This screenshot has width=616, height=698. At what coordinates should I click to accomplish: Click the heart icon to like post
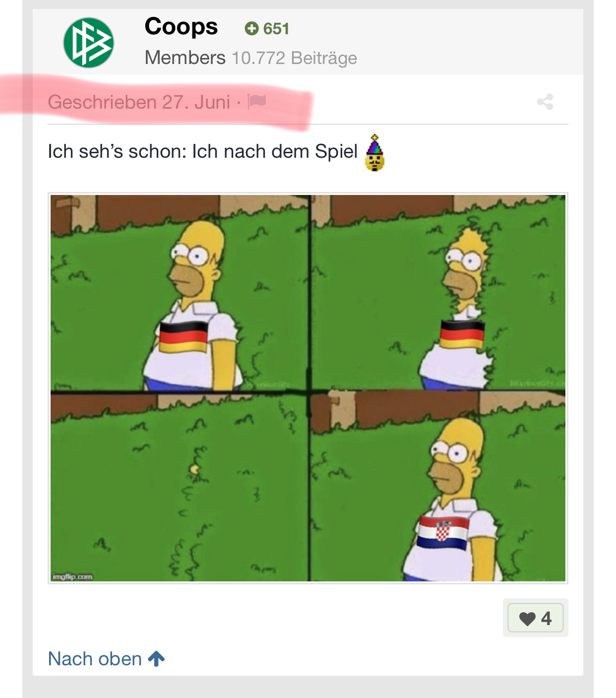[527, 619]
